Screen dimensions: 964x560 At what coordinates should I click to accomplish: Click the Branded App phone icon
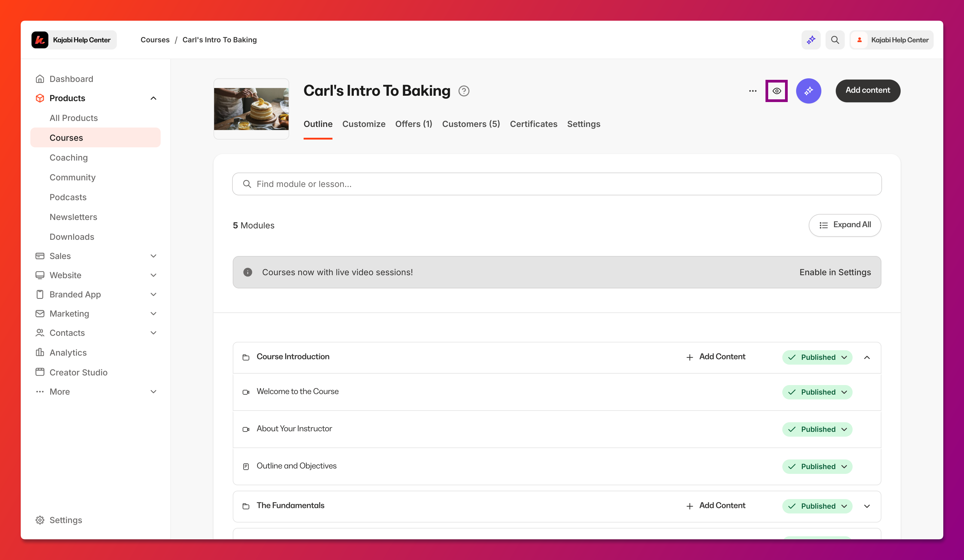tap(40, 294)
